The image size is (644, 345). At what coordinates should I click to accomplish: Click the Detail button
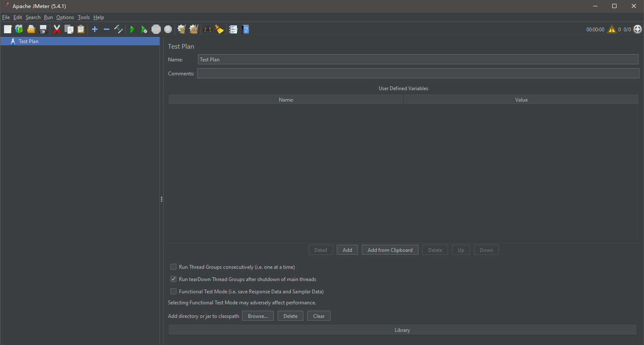pos(321,250)
